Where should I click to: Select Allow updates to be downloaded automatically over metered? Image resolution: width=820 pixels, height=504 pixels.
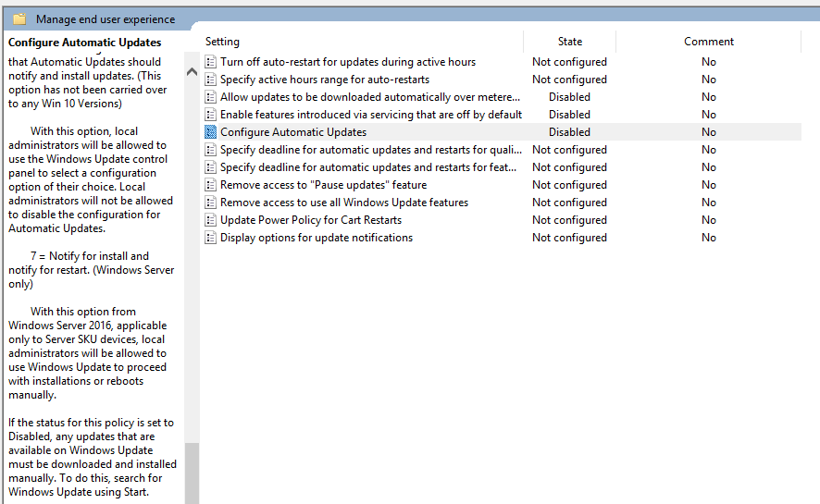(370, 97)
